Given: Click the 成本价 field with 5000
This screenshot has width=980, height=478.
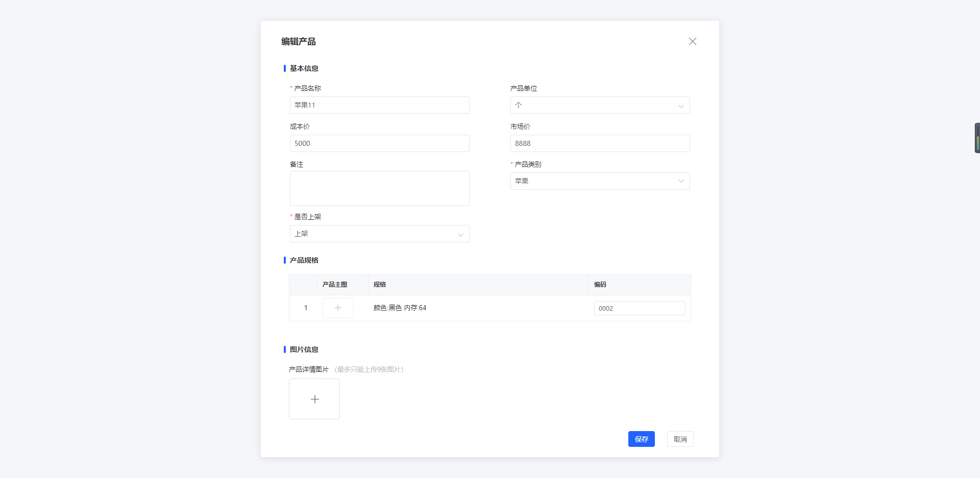Looking at the screenshot, I should [379, 143].
